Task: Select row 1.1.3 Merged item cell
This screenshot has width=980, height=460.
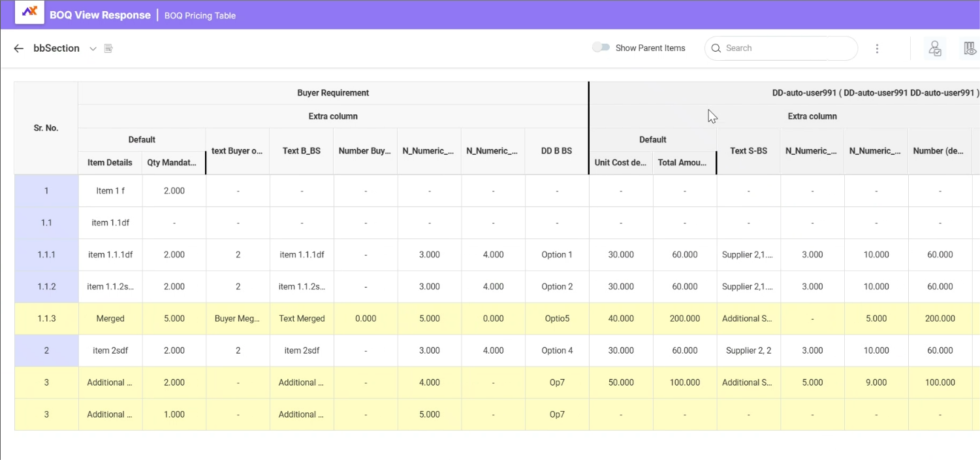Action: point(110,319)
